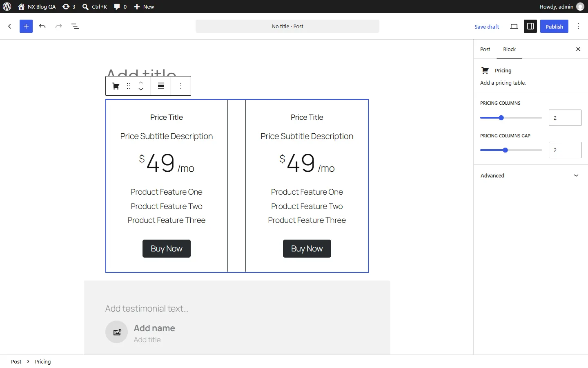This screenshot has height=368, width=588.
Task: Open the No title · Post command bar
Action: (287, 26)
